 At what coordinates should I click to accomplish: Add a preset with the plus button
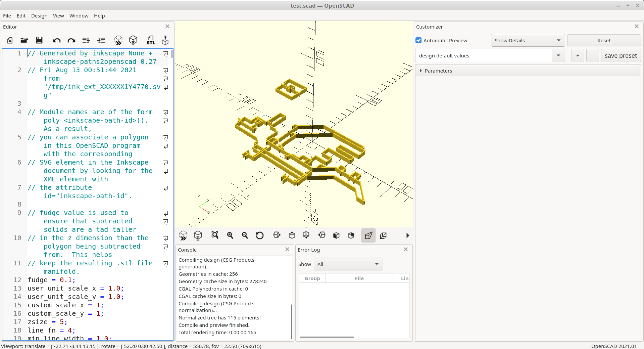click(x=578, y=55)
